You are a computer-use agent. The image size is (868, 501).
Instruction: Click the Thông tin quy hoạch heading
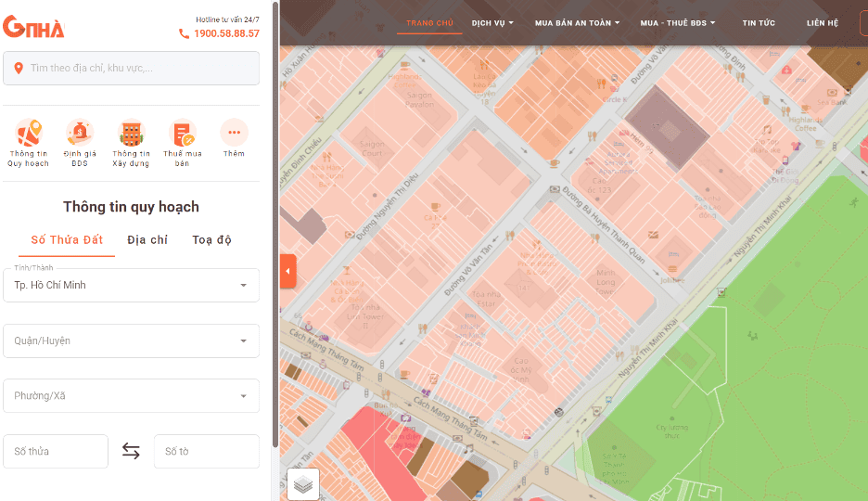click(131, 207)
